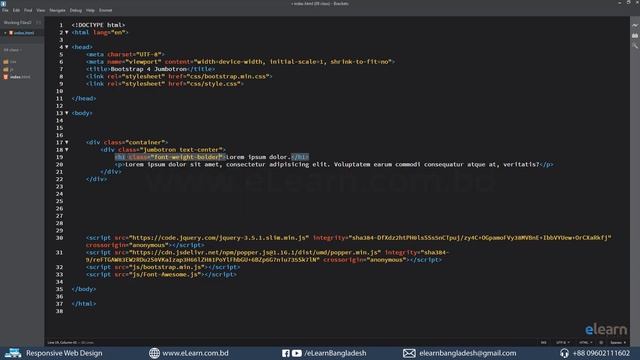Open the UTF-8 encoding dropdown
This screenshot has width=640, height=360.
coord(562,342)
